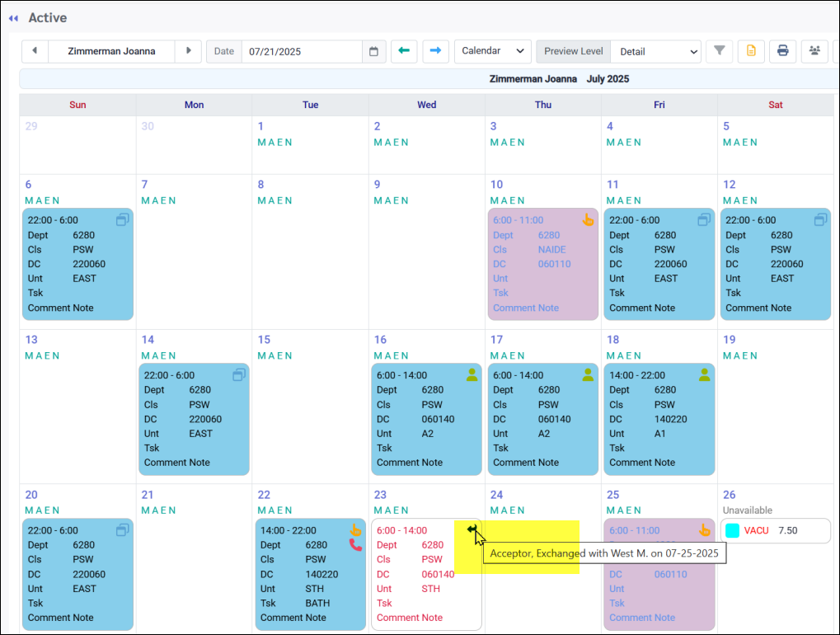Click the Active panel heading
This screenshot has width=840, height=635.
pos(48,17)
